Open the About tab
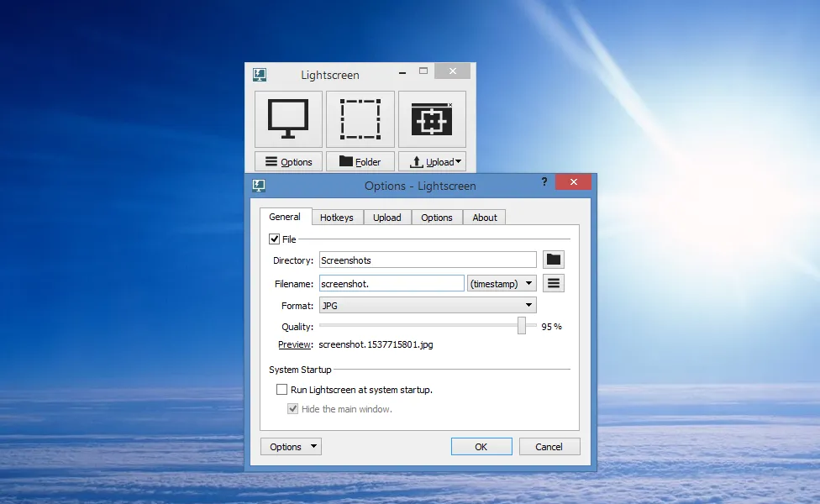 (x=485, y=218)
